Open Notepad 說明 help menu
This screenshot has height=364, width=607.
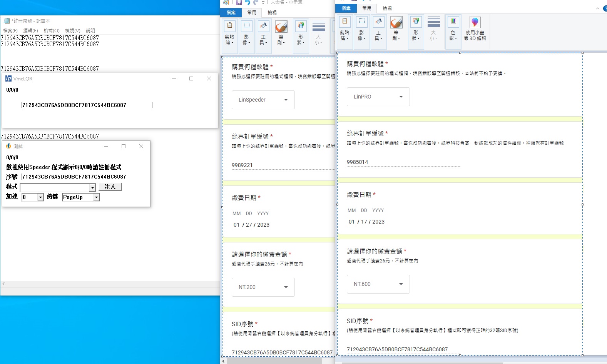(90, 30)
